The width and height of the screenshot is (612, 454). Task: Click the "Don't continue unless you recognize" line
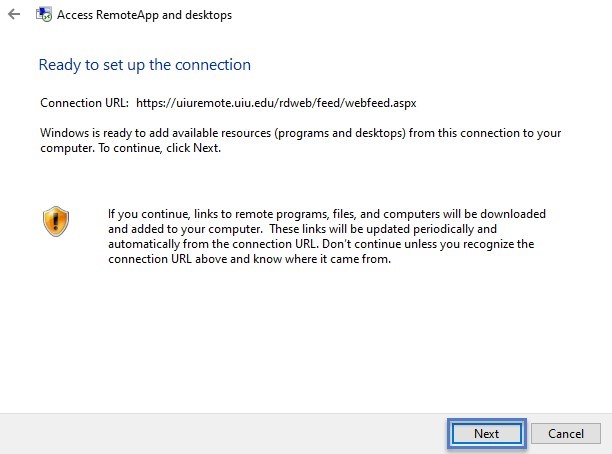tap(428, 244)
